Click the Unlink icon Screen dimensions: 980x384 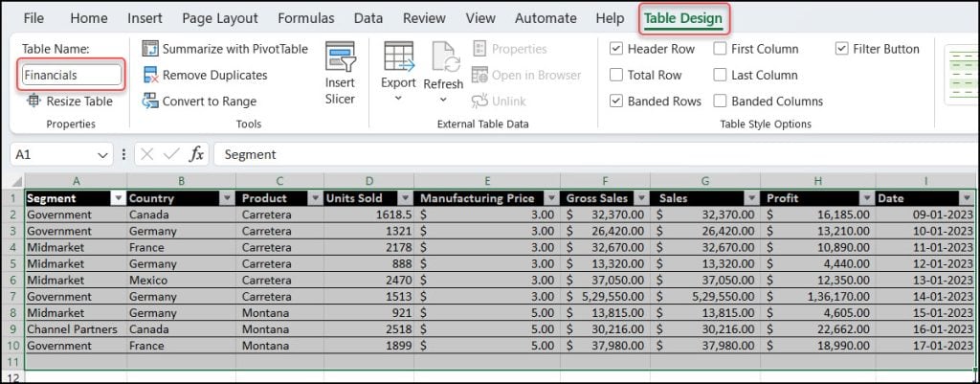coord(480,102)
